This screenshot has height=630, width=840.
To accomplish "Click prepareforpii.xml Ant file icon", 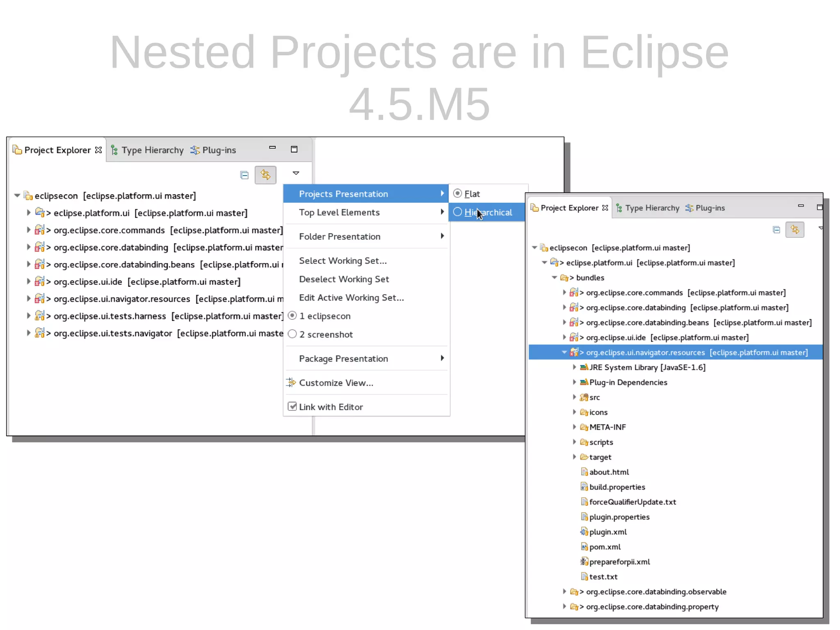I will [x=584, y=561].
